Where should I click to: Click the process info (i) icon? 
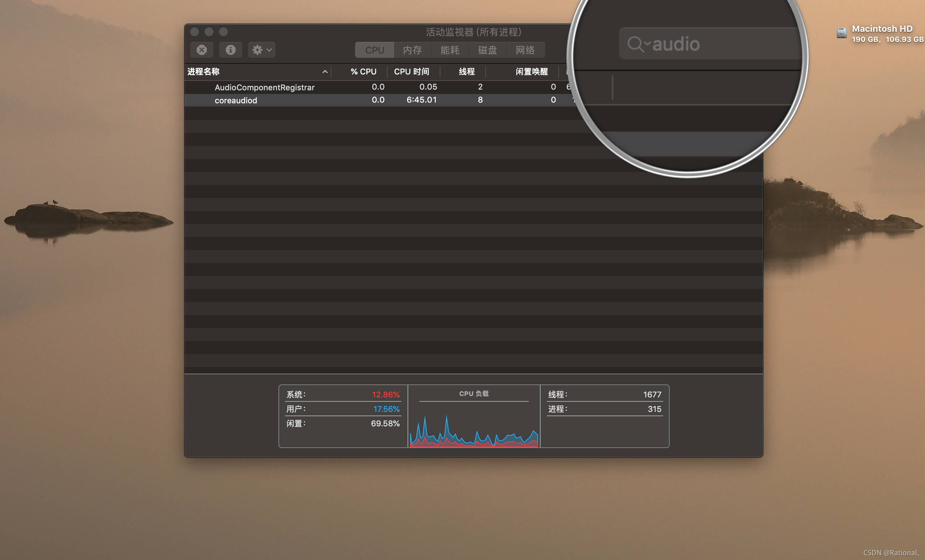click(230, 50)
